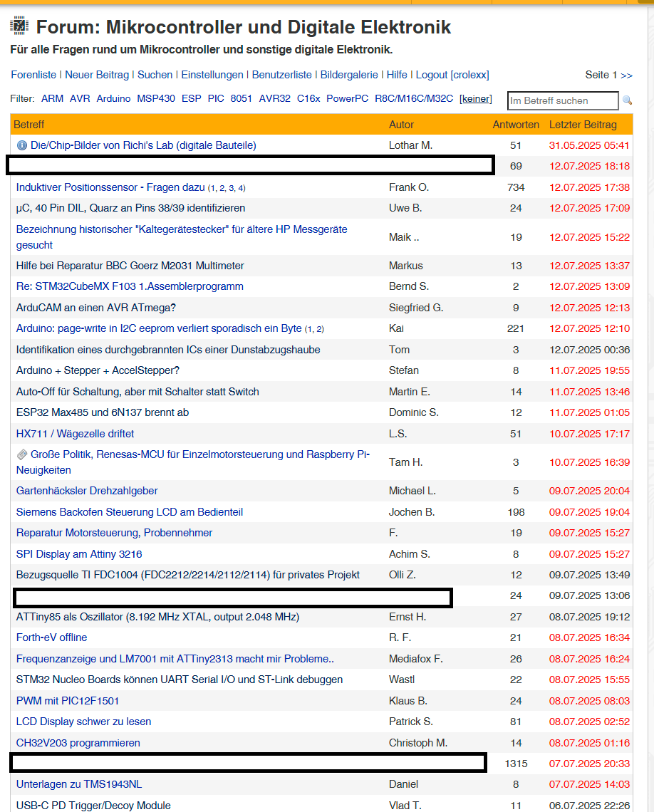Click the info icon beside Die/Chip-Bilder thread
654x812 pixels.
click(x=22, y=145)
